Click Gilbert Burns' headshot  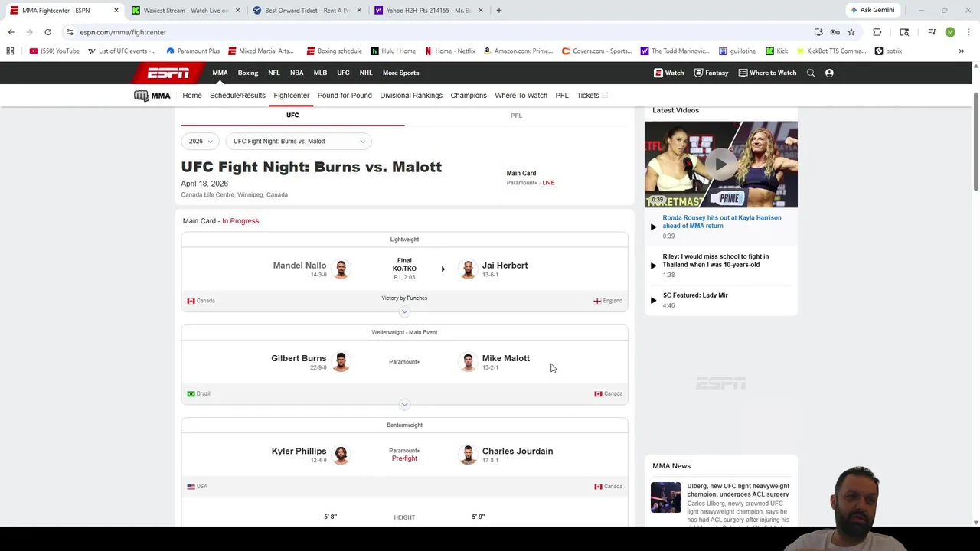[x=341, y=361]
